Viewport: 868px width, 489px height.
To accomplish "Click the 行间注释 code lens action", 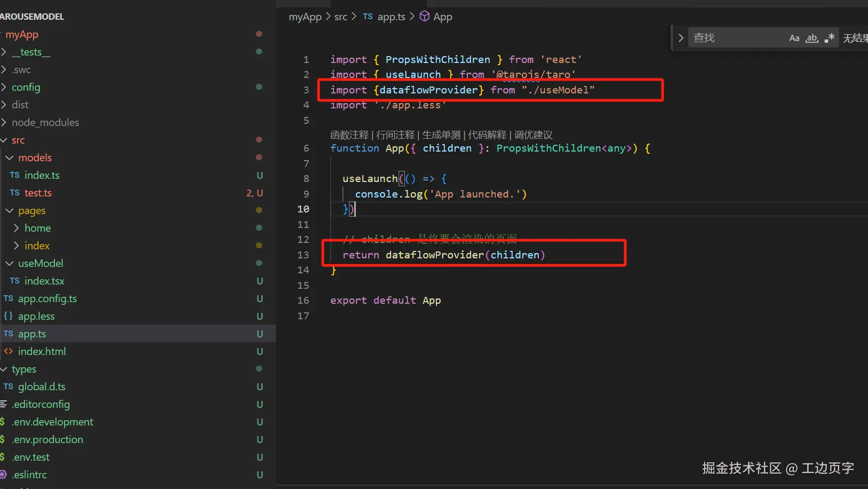I will (x=395, y=135).
